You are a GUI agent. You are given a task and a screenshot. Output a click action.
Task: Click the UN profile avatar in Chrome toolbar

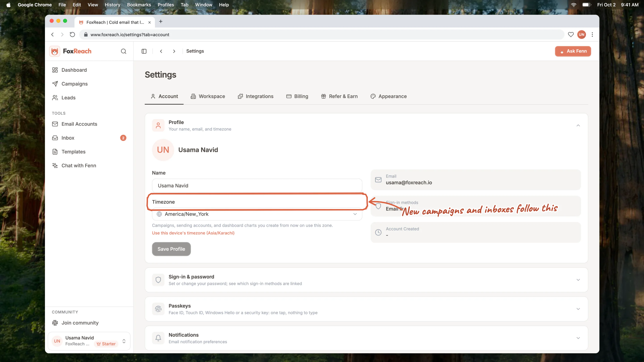pos(581,34)
